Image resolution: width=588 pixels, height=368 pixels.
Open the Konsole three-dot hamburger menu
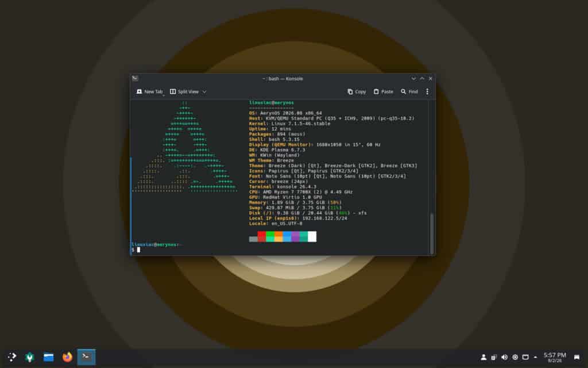pyautogui.click(x=427, y=91)
